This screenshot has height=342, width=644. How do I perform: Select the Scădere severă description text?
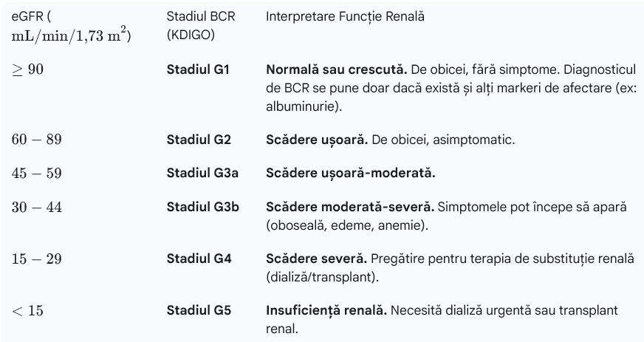448,267
